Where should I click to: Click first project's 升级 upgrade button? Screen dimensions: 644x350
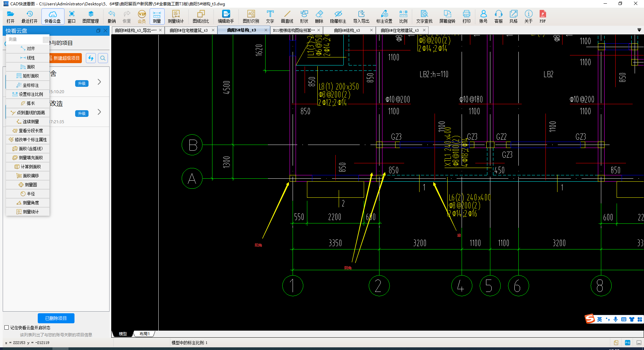click(x=82, y=83)
